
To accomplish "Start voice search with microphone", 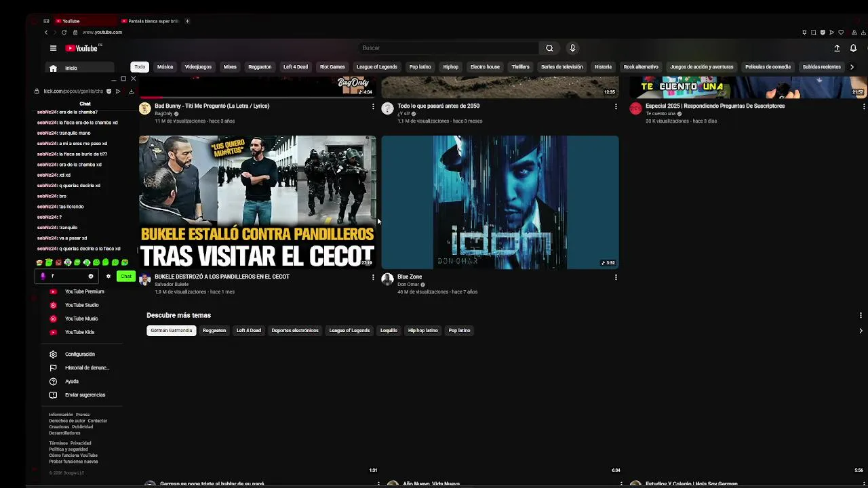I will 572,48.
